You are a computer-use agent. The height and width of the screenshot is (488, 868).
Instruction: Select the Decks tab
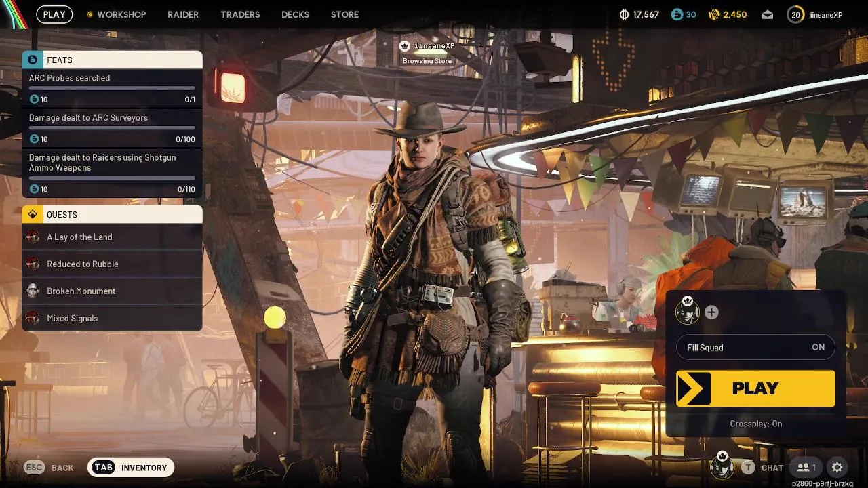click(x=295, y=14)
